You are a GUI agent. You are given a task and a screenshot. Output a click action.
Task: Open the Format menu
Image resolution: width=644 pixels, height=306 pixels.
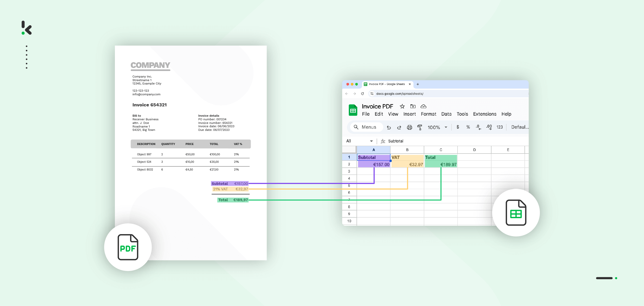click(x=428, y=114)
